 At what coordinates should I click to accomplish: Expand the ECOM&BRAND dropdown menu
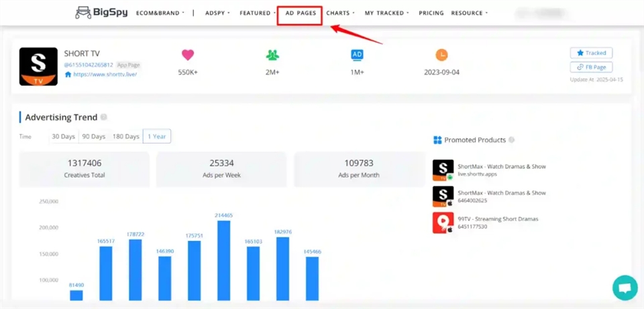click(160, 13)
